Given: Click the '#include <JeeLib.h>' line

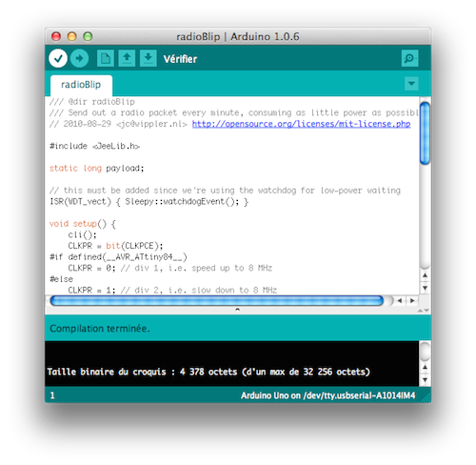Looking at the screenshot, I should (94, 146).
